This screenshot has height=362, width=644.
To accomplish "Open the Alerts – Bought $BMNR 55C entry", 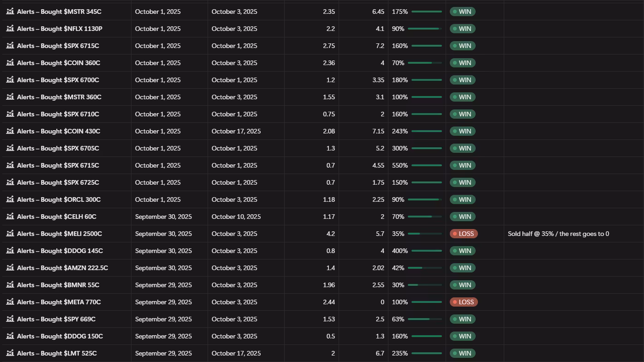I will click(58, 285).
